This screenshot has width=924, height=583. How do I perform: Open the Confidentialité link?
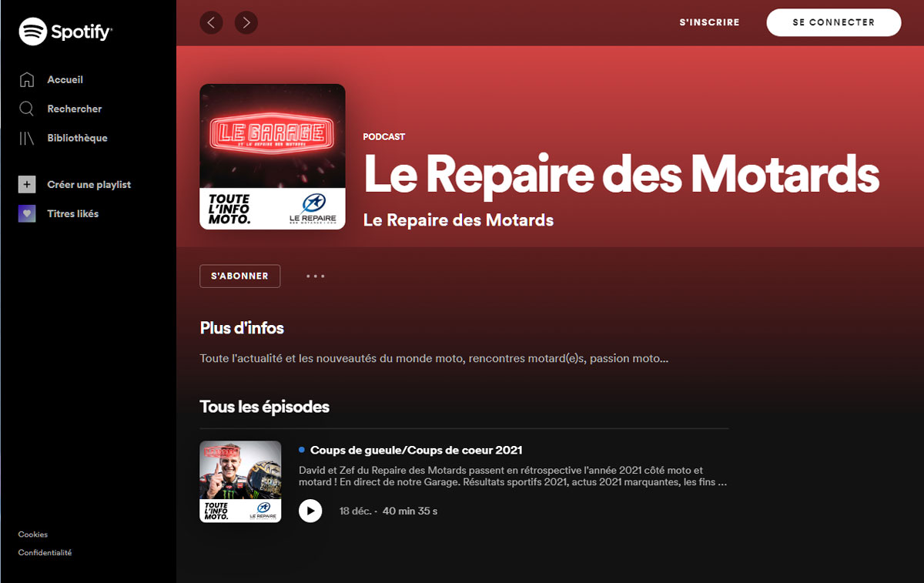(45, 553)
